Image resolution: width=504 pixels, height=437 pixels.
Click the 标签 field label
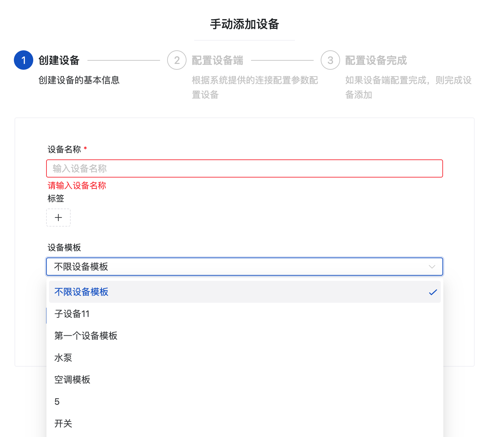tap(56, 198)
